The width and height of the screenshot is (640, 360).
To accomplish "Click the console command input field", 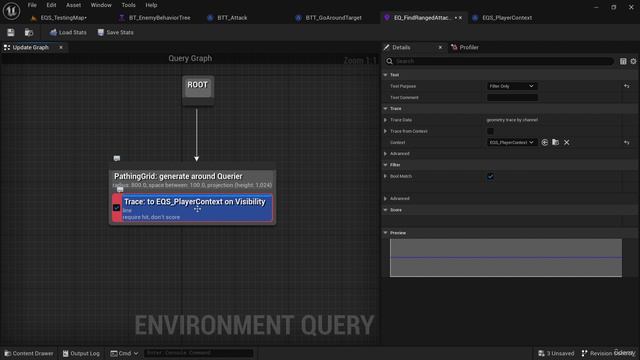I will click(x=198, y=353).
